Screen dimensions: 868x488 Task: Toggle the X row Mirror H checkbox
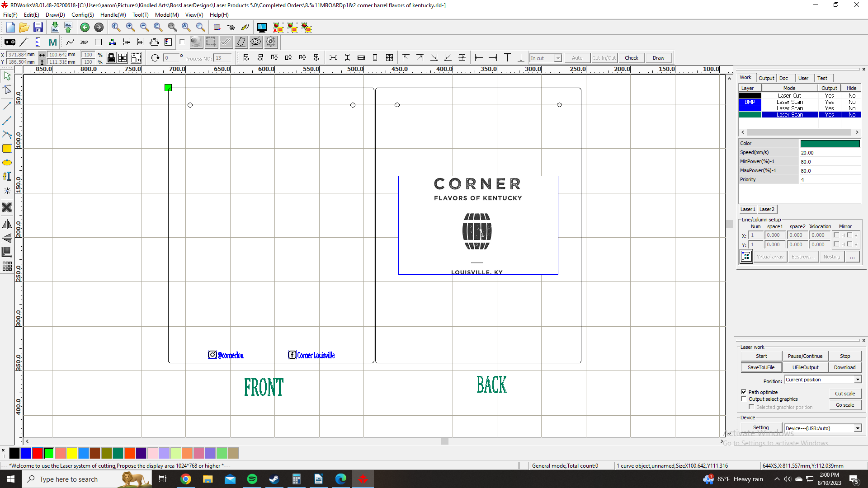tap(836, 235)
